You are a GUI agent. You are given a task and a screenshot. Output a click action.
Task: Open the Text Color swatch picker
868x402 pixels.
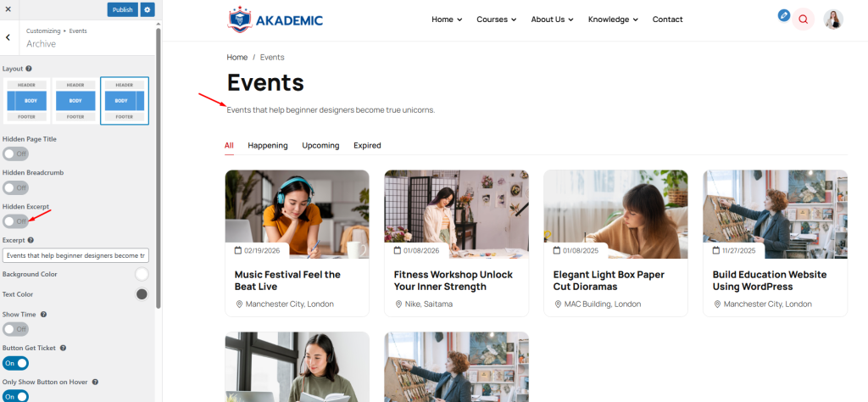[x=142, y=294]
